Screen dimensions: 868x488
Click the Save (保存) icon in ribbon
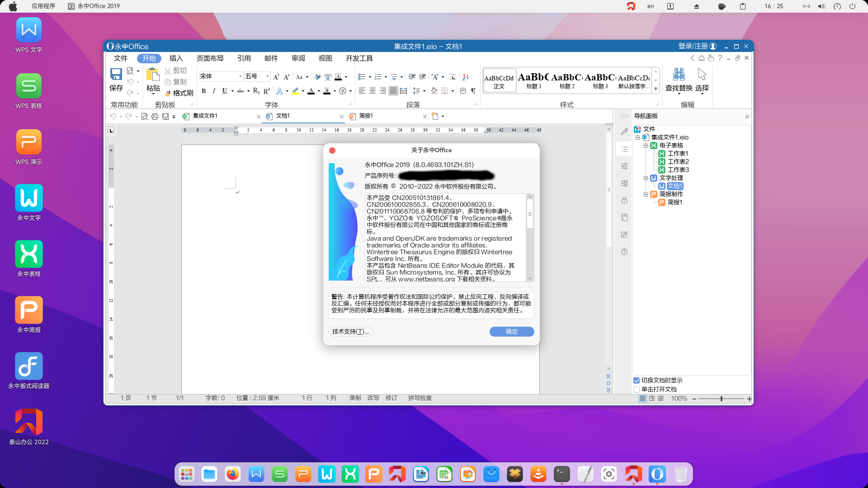[116, 75]
